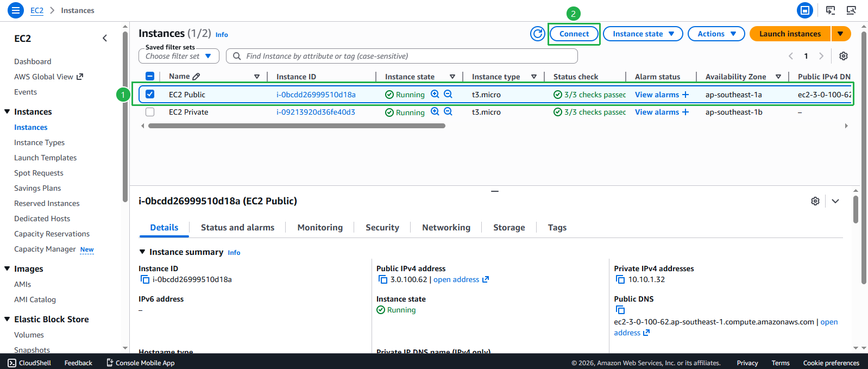This screenshot has height=369, width=868.
Task: Click the horizontal table scrollbar
Action: point(297,126)
